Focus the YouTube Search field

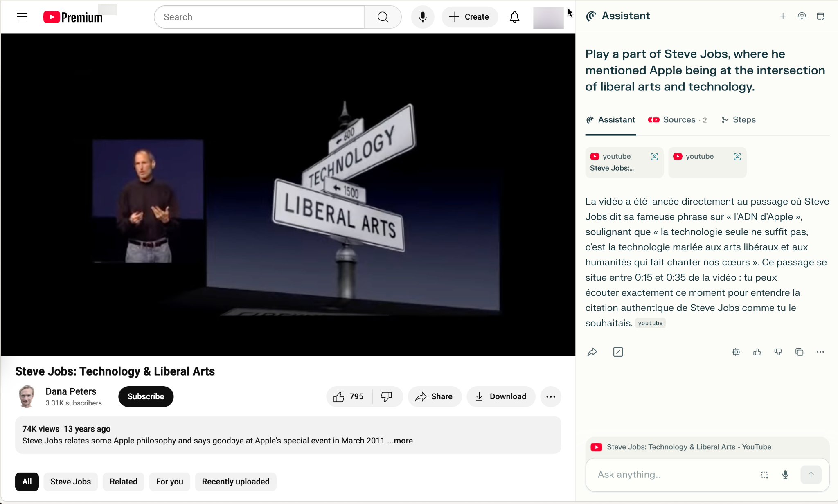pos(259,17)
